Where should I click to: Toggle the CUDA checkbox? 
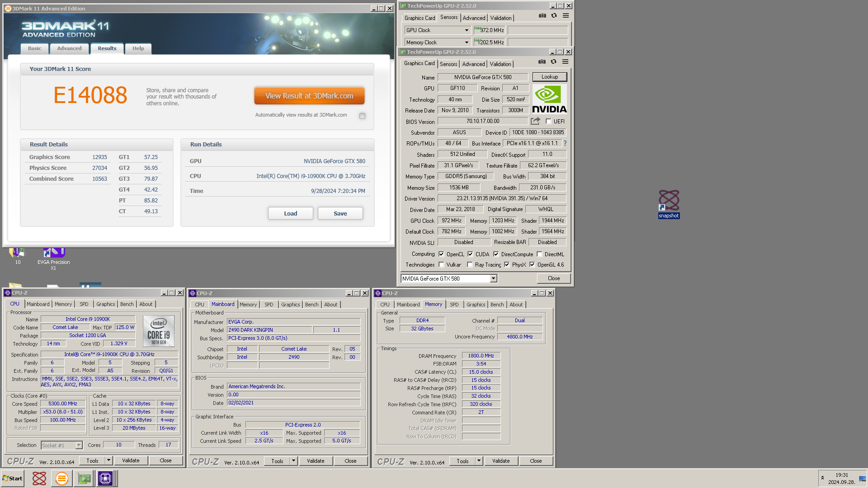470,254
